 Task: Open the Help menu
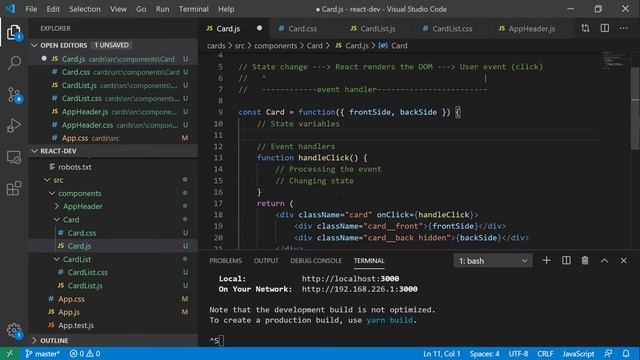click(x=226, y=9)
